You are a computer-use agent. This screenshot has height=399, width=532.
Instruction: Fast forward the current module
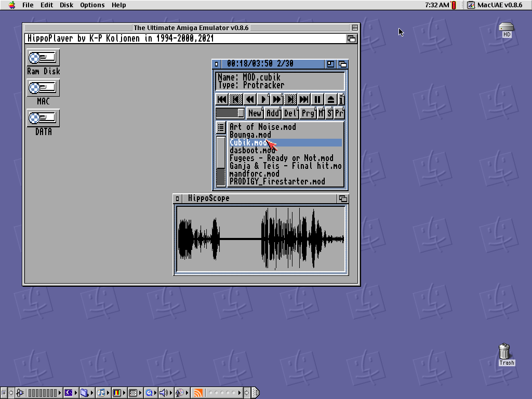point(276,99)
